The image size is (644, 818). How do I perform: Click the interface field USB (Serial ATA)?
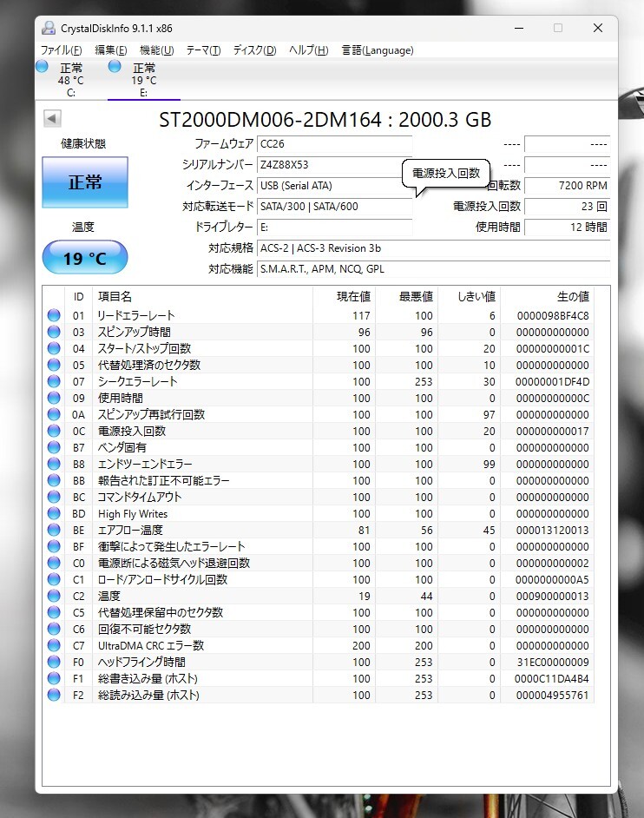[335, 186]
